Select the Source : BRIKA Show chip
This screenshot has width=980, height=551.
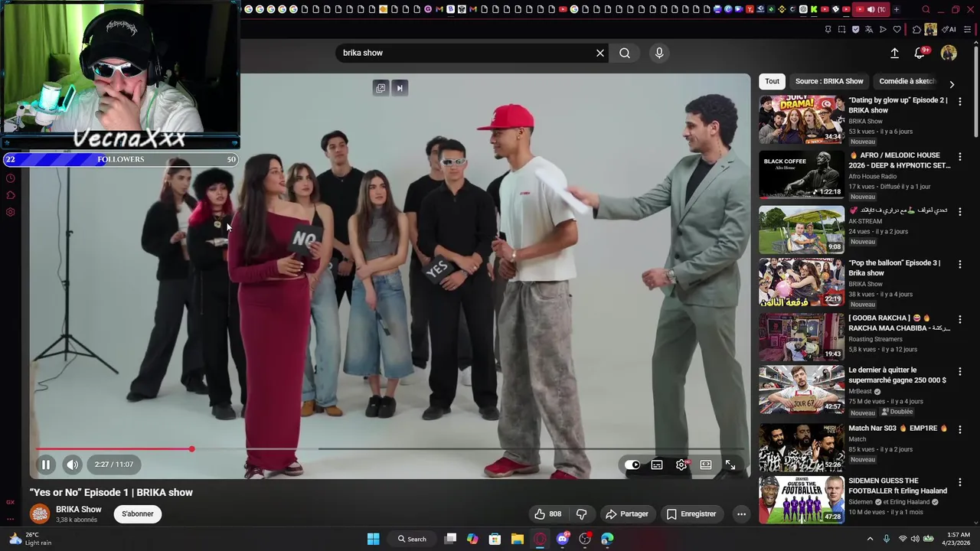click(829, 81)
